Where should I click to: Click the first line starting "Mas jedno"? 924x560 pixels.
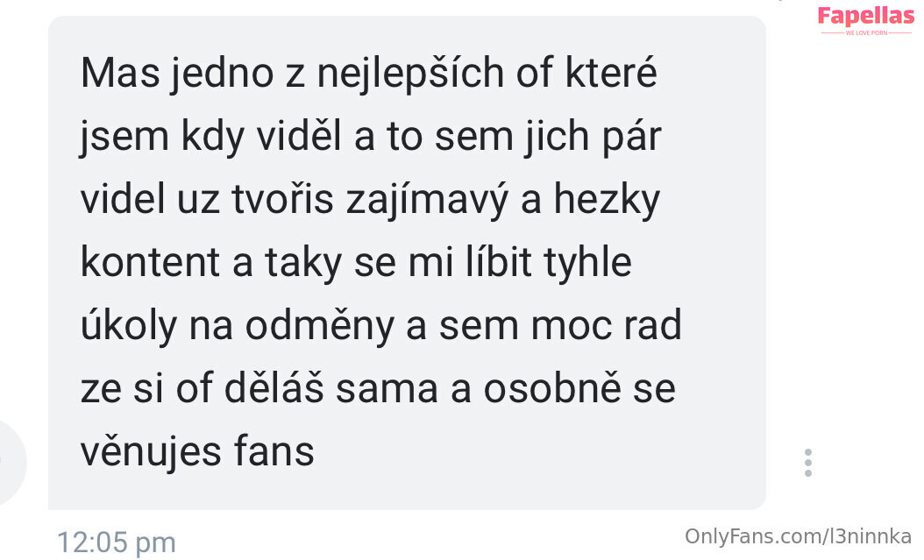[368, 74]
